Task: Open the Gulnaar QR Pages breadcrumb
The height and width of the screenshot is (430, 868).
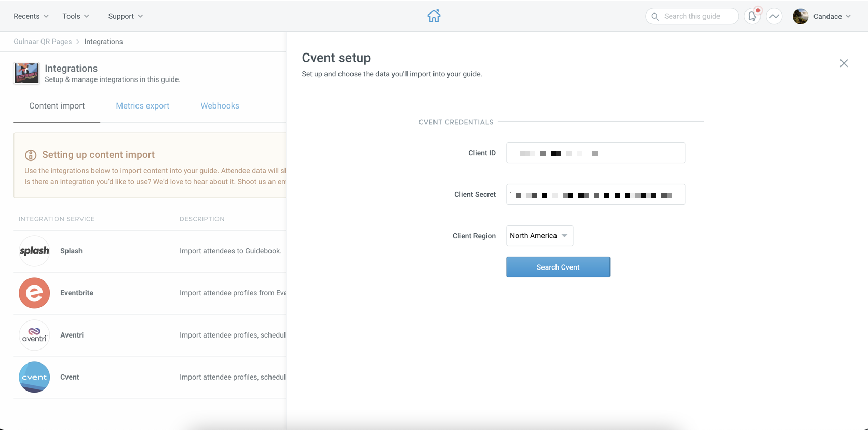Action: click(x=43, y=42)
